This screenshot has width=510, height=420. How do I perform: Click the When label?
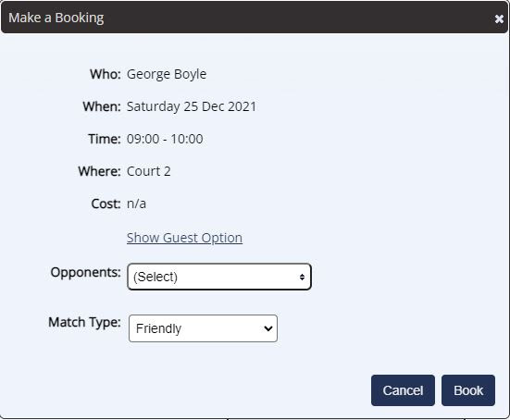tap(102, 106)
